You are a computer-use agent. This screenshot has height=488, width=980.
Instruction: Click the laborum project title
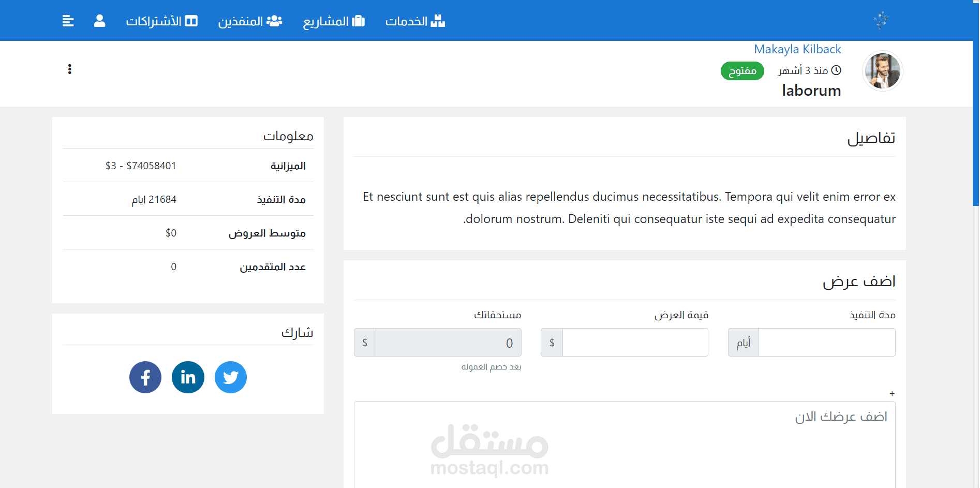coord(810,91)
